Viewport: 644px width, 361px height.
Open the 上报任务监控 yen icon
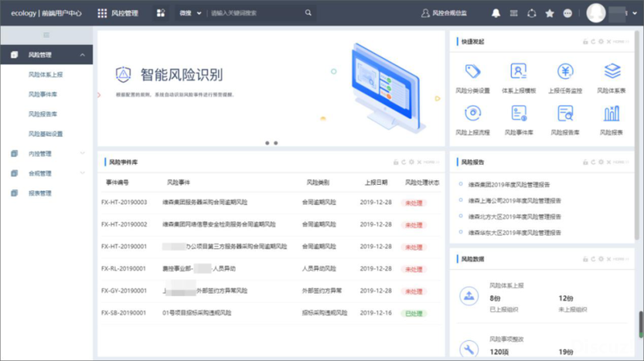(x=565, y=72)
